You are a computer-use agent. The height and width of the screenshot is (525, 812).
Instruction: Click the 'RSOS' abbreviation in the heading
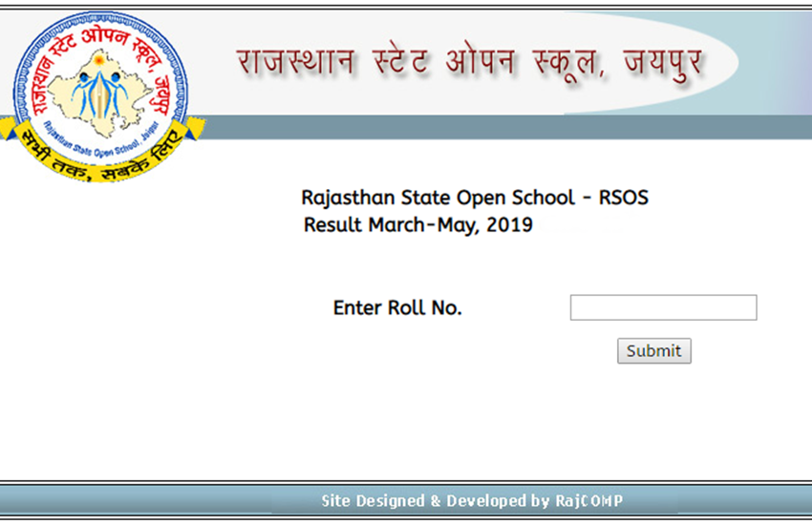[623, 199]
